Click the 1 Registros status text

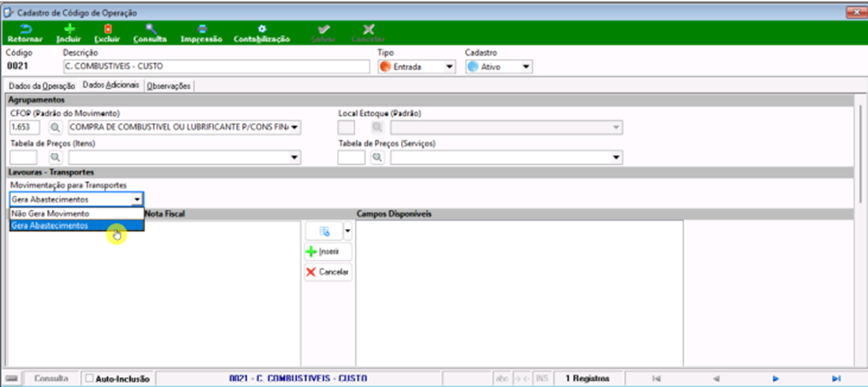click(588, 378)
